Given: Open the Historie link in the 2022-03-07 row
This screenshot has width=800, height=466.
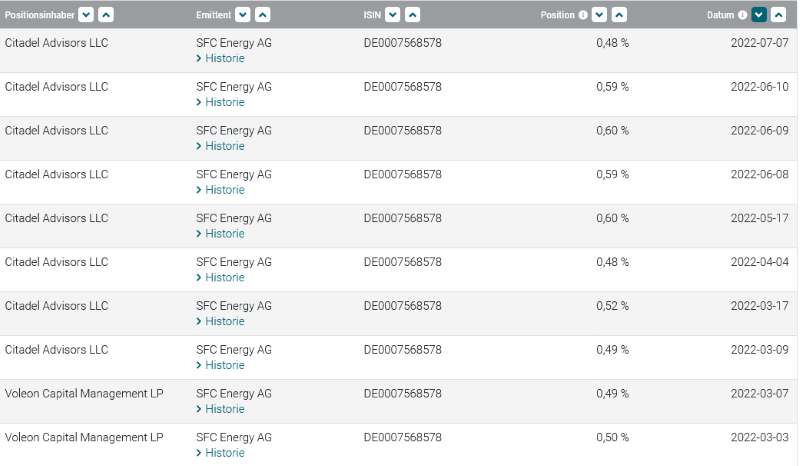Looking at the screenshot, I should click(x=221, y=409).
